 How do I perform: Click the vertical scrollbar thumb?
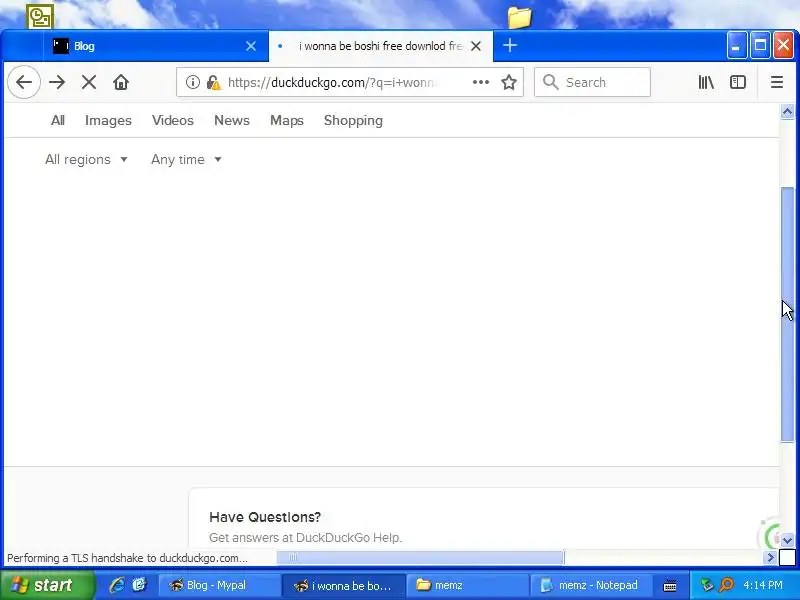(x=787, y=314)
